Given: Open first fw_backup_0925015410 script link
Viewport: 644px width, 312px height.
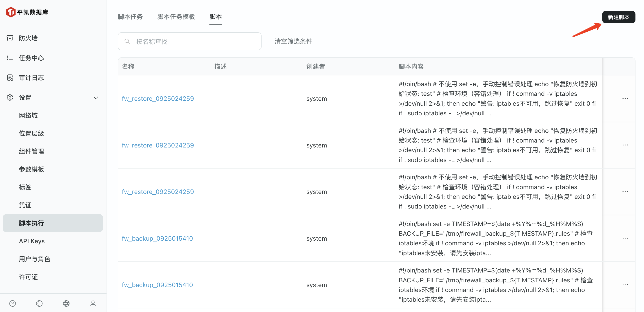Looking at the screenshot, I should (x=157, y=238).
